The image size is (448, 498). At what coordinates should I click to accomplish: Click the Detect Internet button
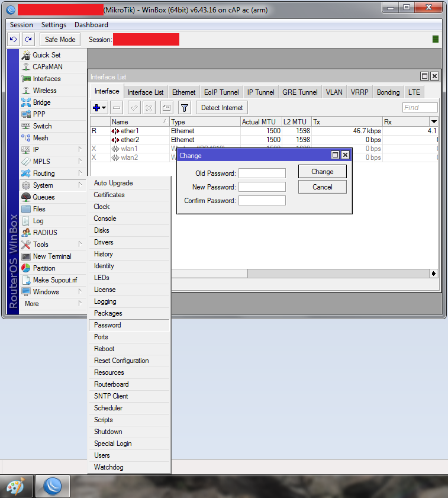pyautogui.click(x=221, y=108)
